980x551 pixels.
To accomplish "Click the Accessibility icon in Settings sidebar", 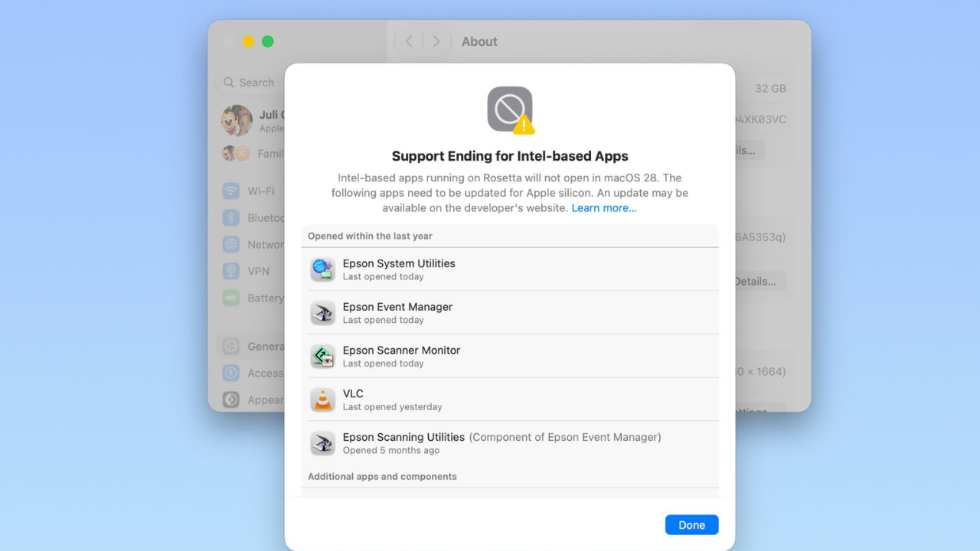I will (x=230, y=373).
